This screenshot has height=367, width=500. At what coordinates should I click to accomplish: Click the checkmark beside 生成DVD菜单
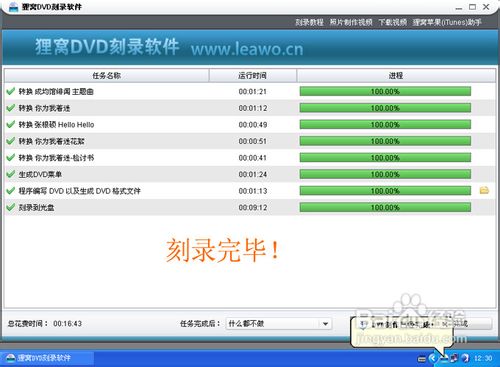11,174
